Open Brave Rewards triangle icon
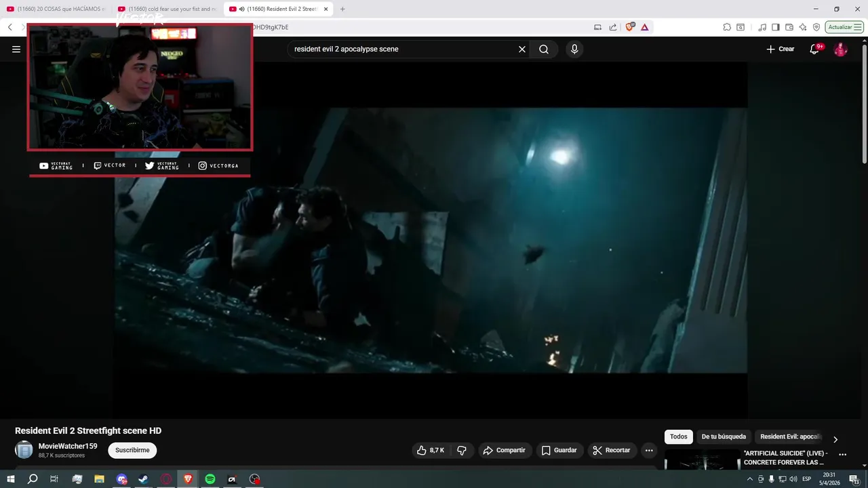This screenshot has width=868, height=488. click(x=644, y=27)
